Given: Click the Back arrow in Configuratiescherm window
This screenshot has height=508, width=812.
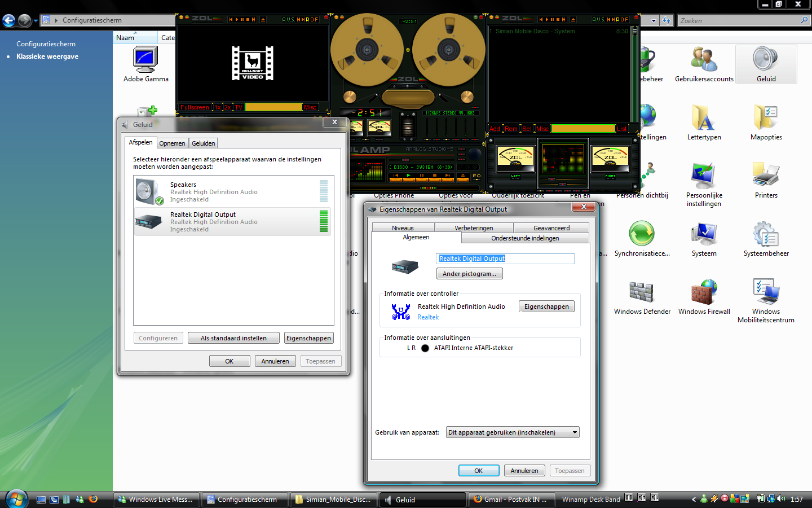Looking at the screenshot, I should click(8, 21).
